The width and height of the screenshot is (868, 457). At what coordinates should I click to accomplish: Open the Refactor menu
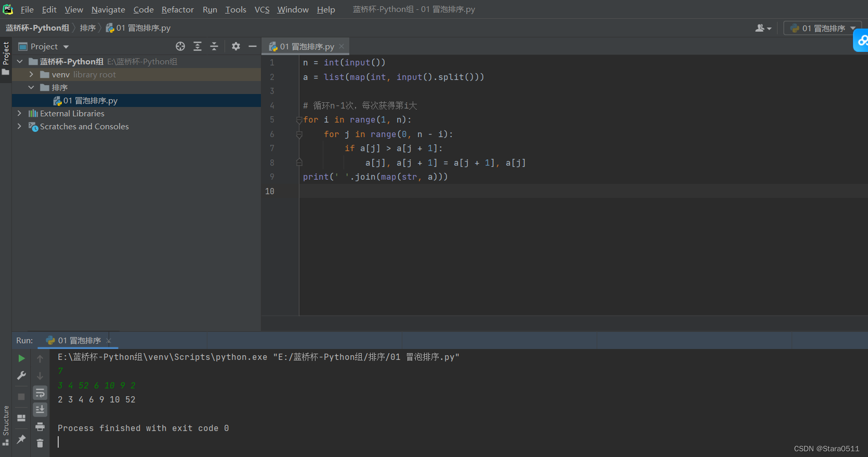pyautogui.click(x=178, y=9)
